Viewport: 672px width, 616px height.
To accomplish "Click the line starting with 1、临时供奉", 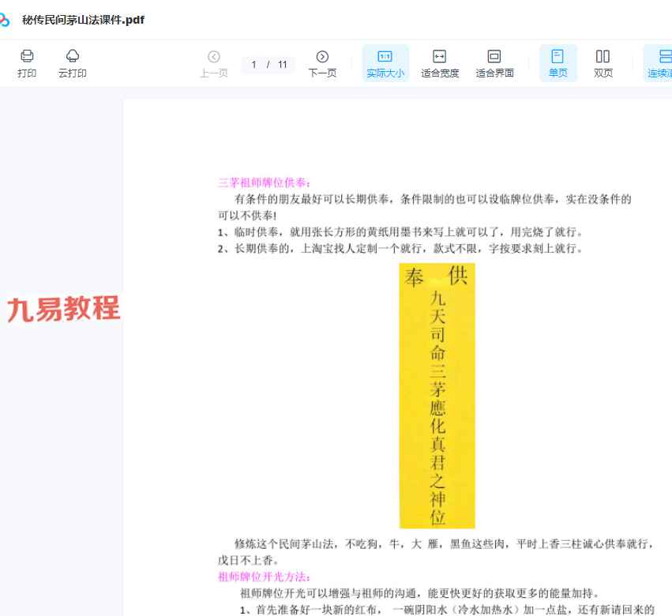I will tap(400, 232).
